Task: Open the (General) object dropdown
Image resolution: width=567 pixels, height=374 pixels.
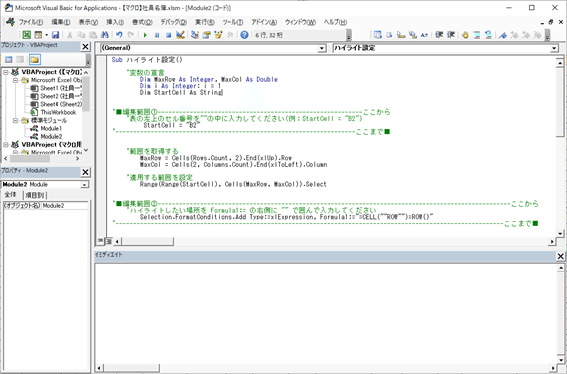Action: pyautogui.click(x=322, y=48)
